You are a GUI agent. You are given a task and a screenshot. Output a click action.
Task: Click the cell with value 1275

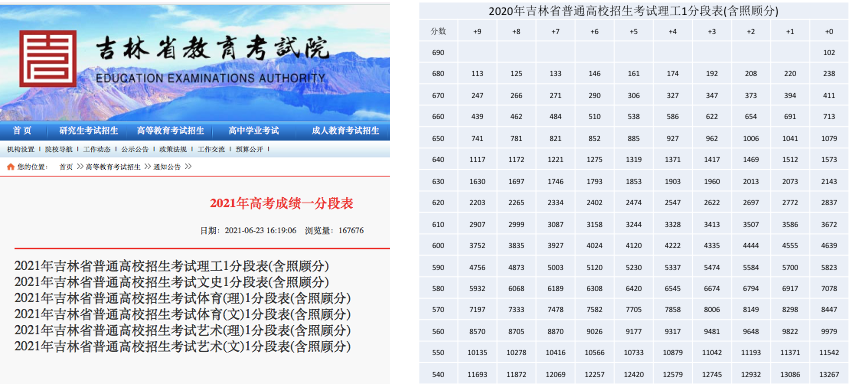pos(594,159)
